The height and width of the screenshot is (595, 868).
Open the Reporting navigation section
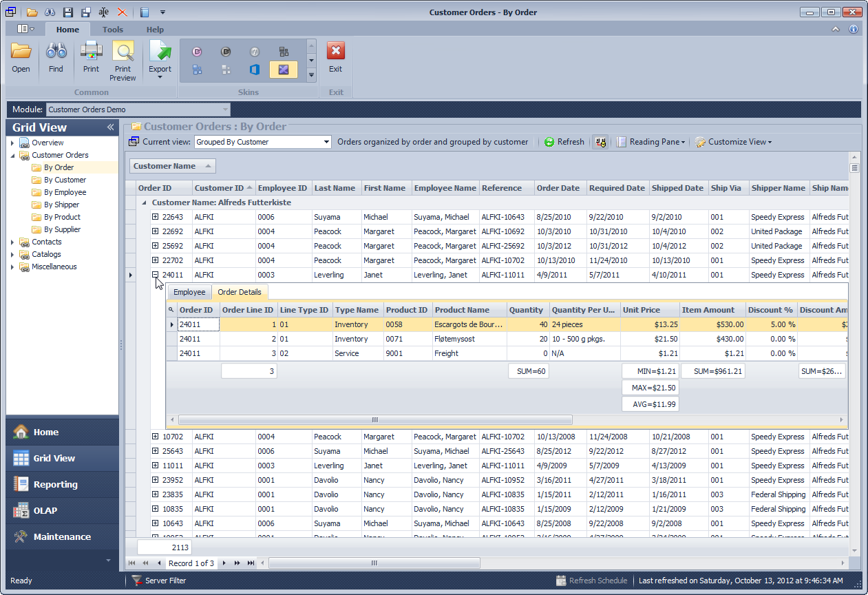55,484
